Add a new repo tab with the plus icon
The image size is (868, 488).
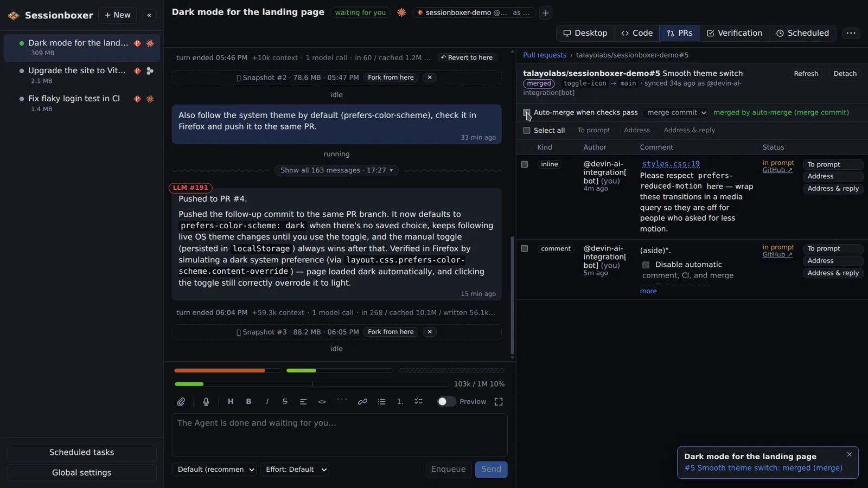click(x=546, y=12)
